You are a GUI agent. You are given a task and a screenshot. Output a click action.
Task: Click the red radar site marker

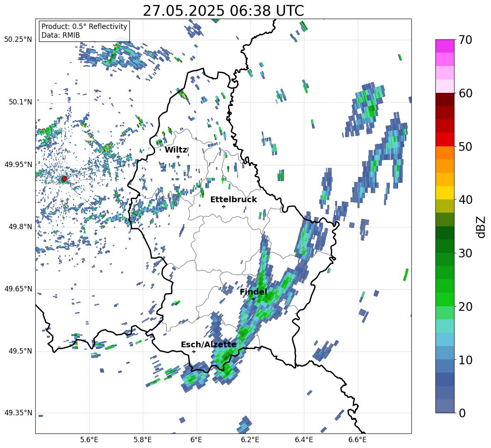(64, 179)
